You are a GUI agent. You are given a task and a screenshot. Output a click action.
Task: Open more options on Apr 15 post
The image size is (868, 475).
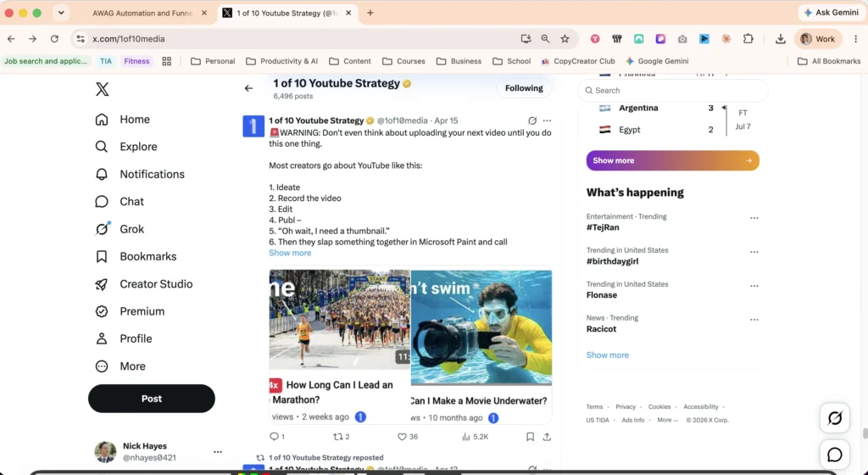click(x=547, y=120)
